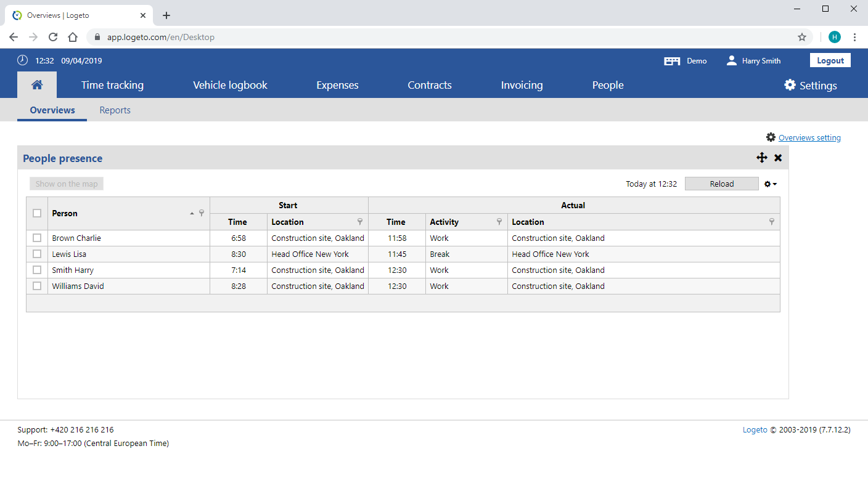Toggle the select-all checkbox in table header

pos(37,213)
